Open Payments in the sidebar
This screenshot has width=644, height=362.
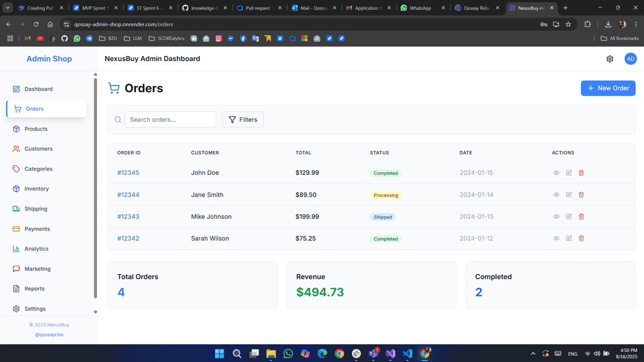47,229
